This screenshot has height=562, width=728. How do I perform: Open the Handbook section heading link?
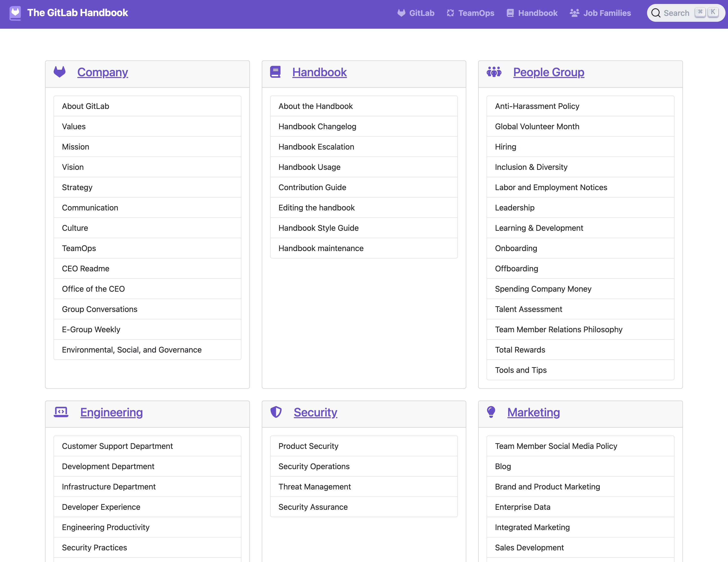click(319, 72)
